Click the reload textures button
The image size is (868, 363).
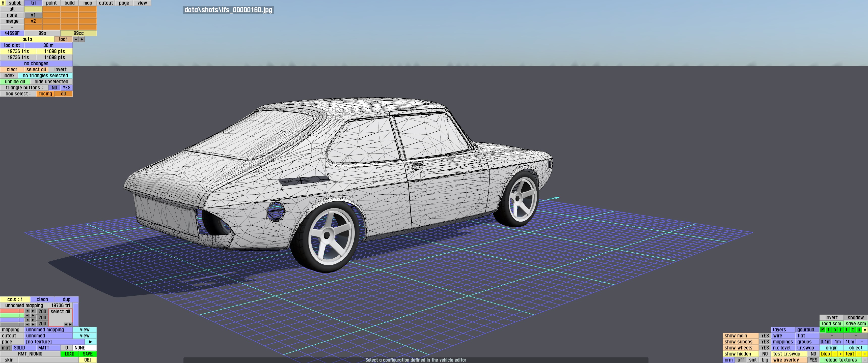840,360
